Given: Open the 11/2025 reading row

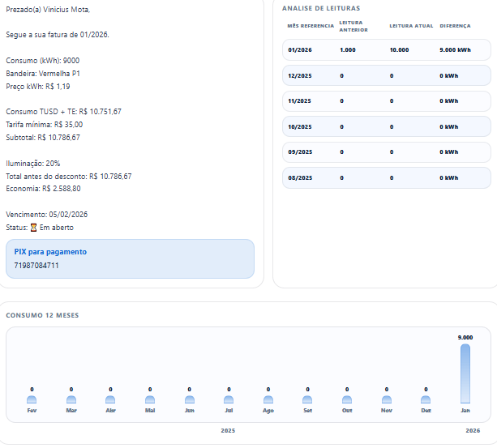Looking at the screenshot, I should [387, 101].
